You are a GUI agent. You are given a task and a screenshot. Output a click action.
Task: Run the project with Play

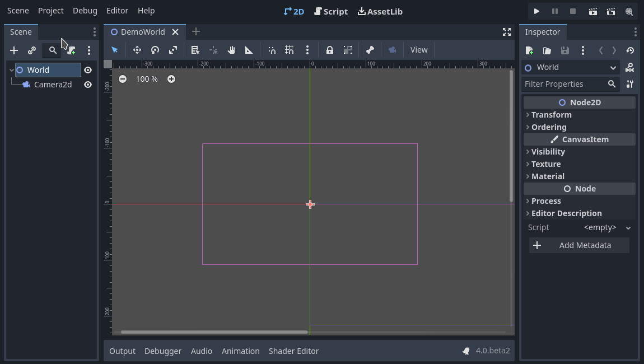click(536, 11)
